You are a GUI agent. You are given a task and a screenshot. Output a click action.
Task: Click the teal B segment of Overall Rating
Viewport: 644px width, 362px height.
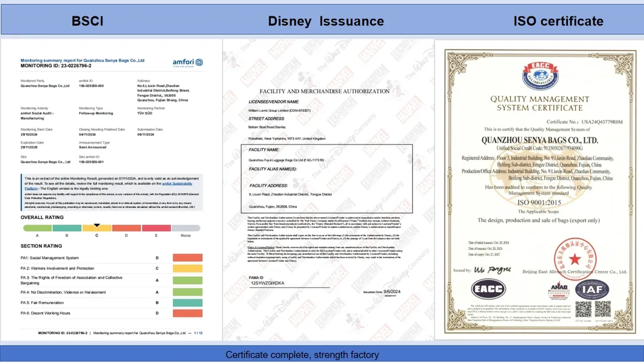pyautogui.click(x=67, y=228)
